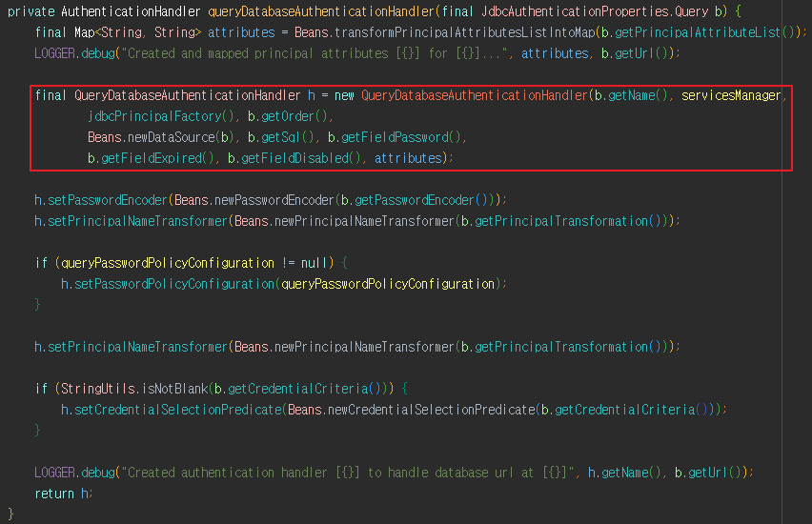Click Beans.newDataSource(b) call
Image resolution: width=812 pixels, height=524 pixels.
(x=160, y=137)
